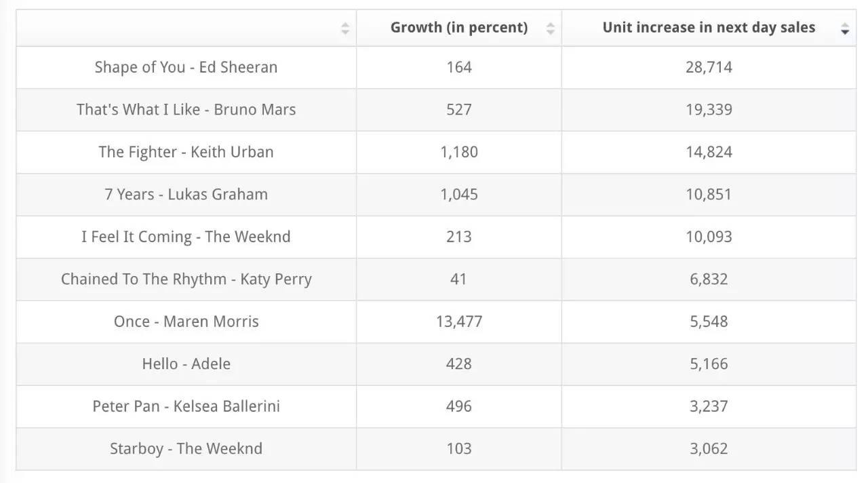Click the 13,477 growth percent value
This screenshot has height=483, width=868.
point(459,322)
